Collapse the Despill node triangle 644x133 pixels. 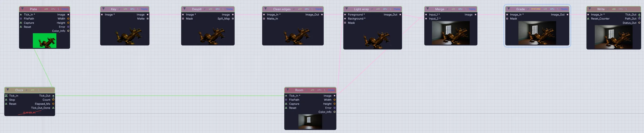coord(184,9)
